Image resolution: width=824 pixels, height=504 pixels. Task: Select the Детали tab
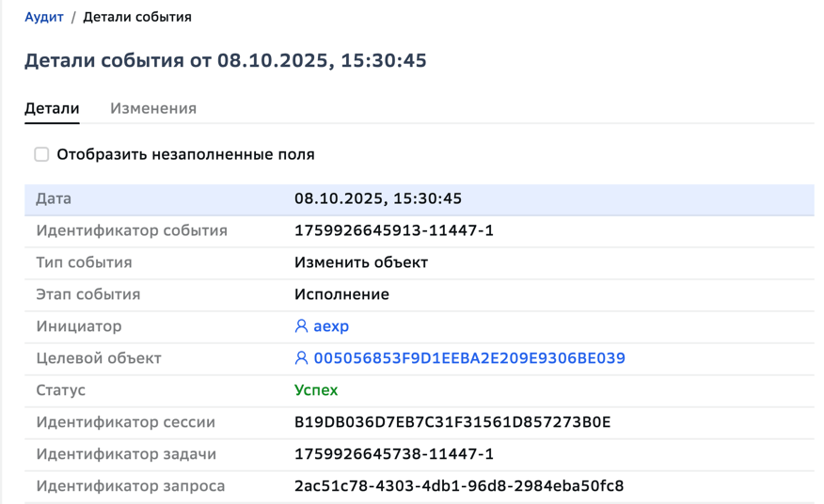click(x=52, y=108)
